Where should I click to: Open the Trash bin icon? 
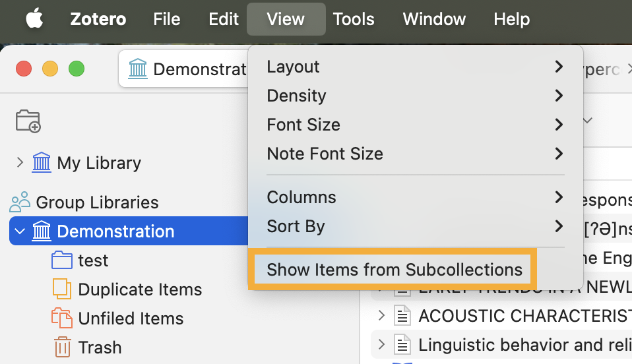click(x=62, y=348)
